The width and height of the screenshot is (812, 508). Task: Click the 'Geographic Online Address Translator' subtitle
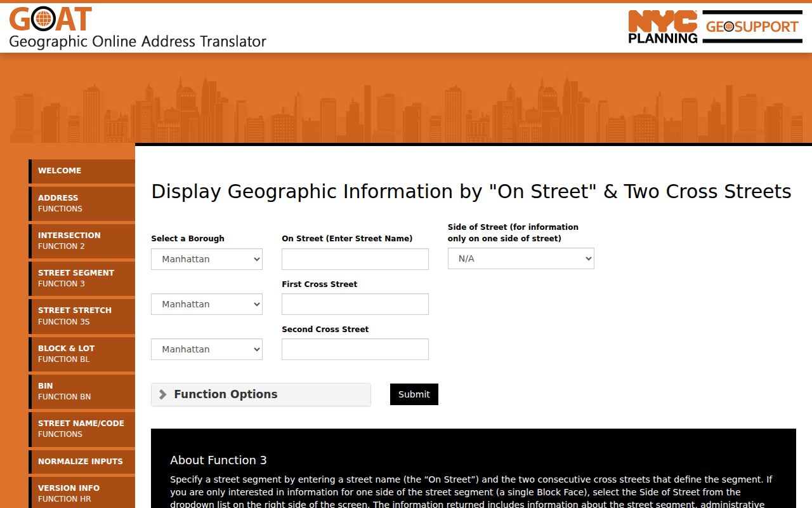click(138, 42)
